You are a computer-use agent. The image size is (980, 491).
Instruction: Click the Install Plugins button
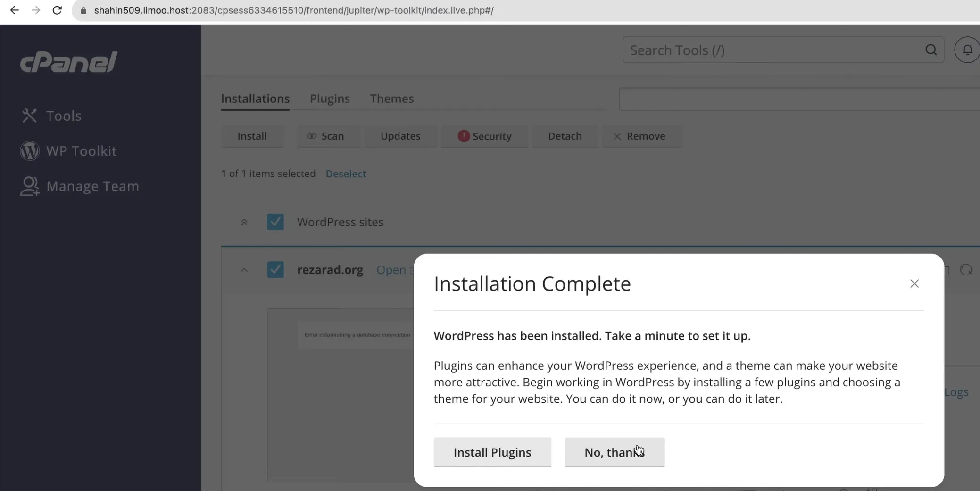pos(492,452)
